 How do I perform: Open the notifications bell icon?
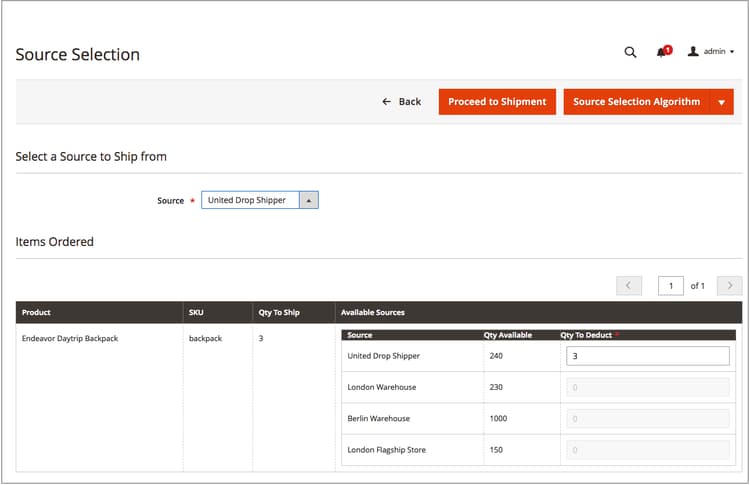pyautogui.click(x=664, y=51)
